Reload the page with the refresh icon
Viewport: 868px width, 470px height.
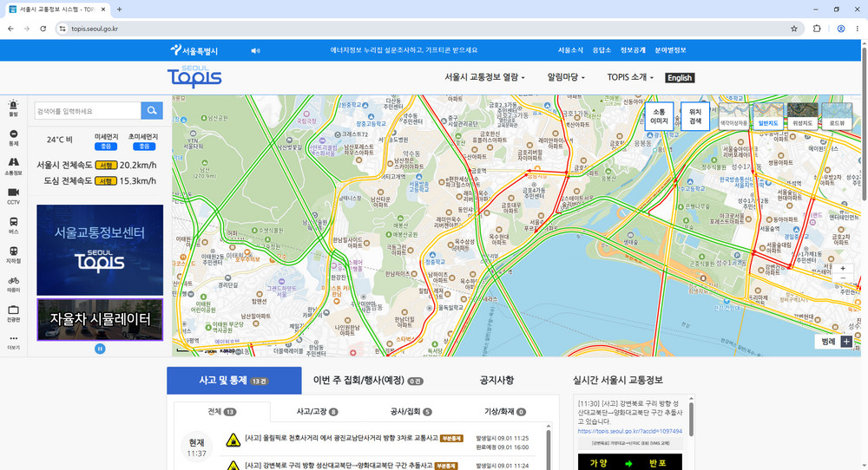tap(43, 29)
